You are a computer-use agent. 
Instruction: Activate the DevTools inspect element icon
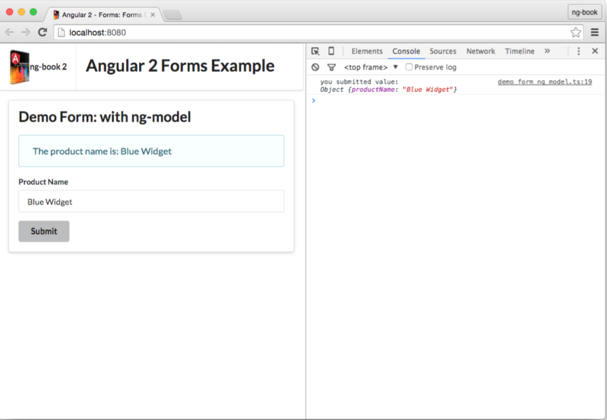[316, 51]
